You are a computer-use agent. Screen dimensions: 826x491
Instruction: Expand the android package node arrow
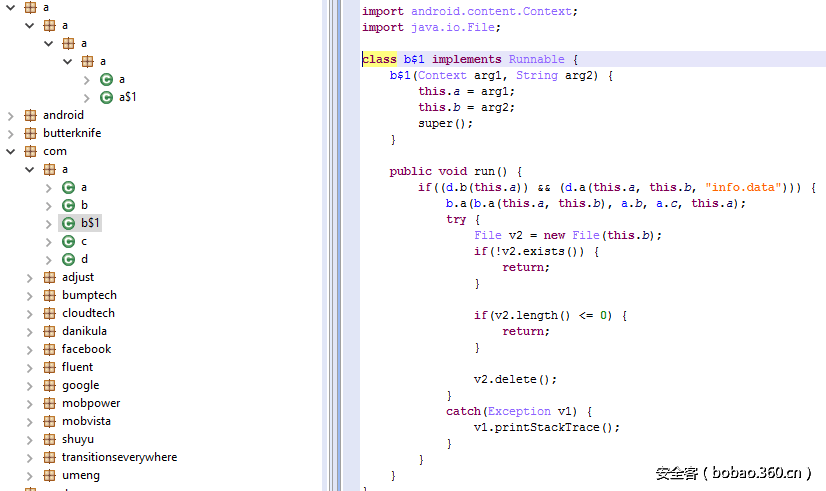pos(12,115)
